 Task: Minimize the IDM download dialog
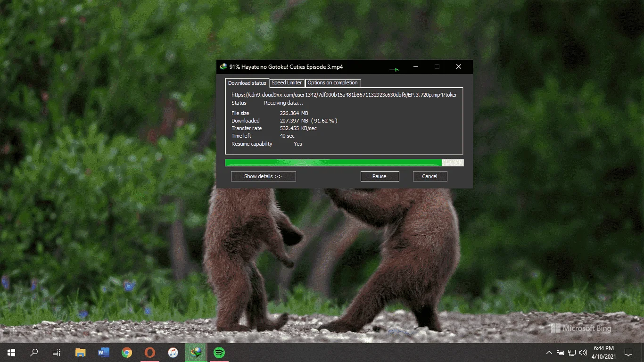(x=415, y=67)
